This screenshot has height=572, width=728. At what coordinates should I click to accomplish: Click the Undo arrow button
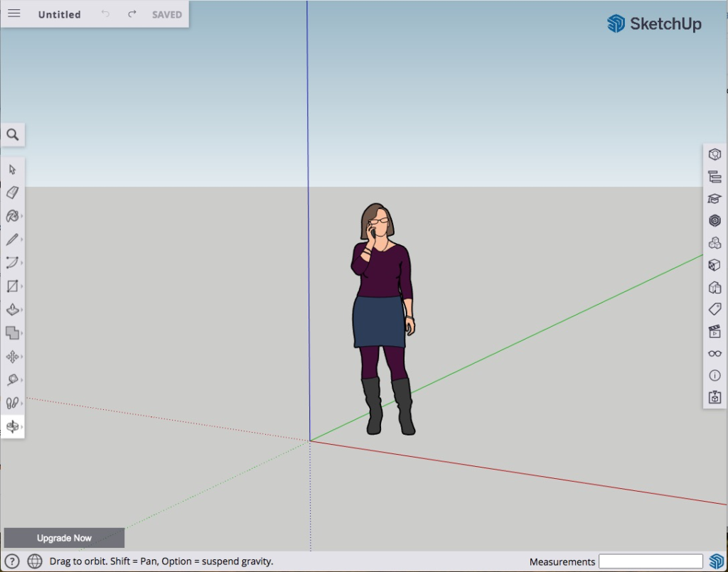pos(105,14)
